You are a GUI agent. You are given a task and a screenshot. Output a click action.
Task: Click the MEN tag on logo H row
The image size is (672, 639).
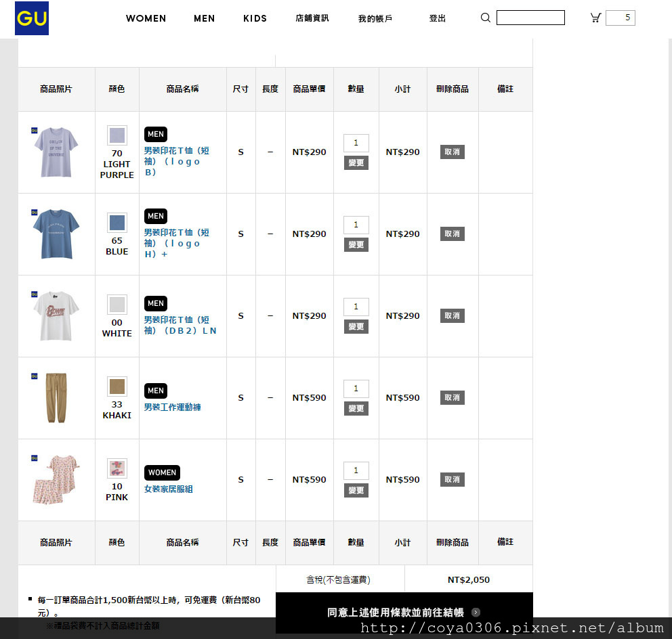click(x=156, y=216)
